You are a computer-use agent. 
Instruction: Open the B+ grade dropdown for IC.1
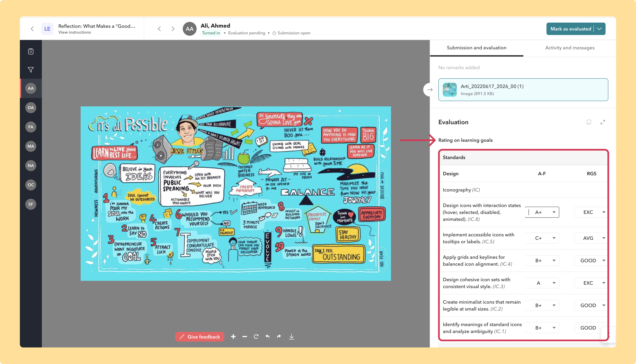coord(542,328)
